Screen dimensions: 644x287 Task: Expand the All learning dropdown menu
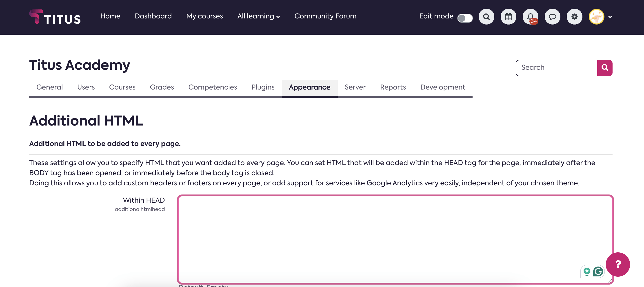[x=258, y=16]
